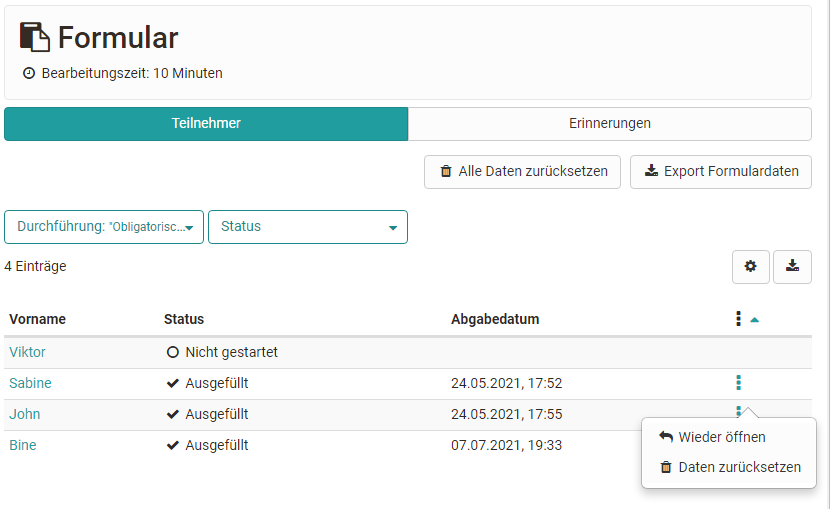Click Bine's Ausgefüllt status cell
The image size is (830, 509).
pos(207,446)
